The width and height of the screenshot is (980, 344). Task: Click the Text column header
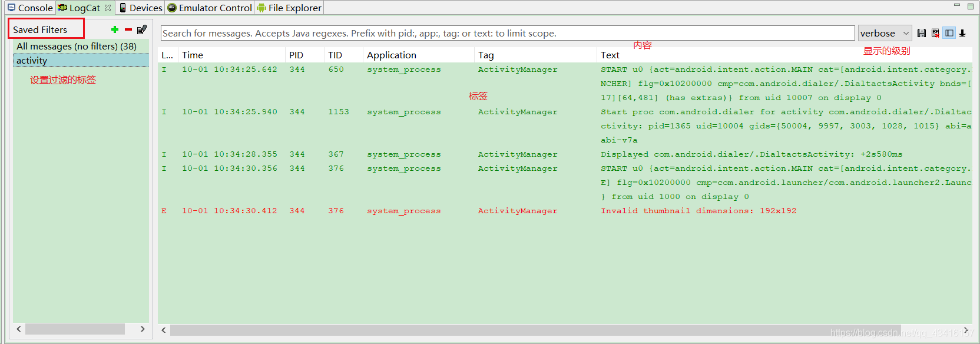(x=784, y=55)
